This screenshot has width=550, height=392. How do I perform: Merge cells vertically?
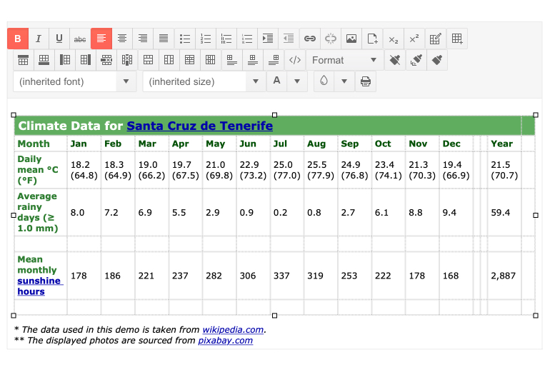click(169, 60)
